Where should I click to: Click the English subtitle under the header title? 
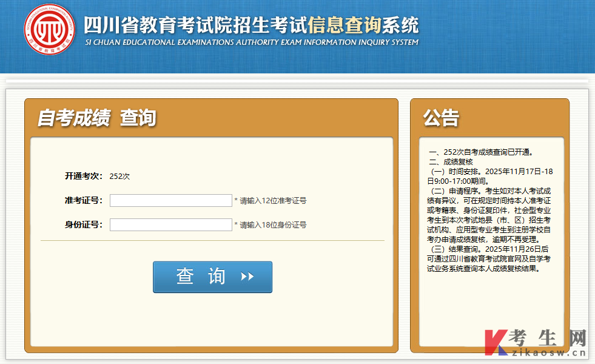[x=252, y=42]
